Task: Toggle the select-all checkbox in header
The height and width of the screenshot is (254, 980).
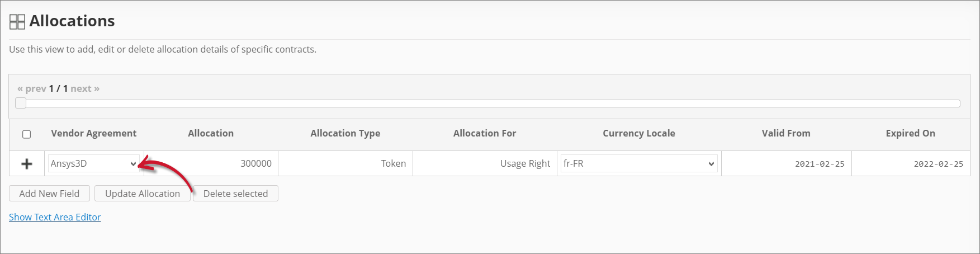Action: point(26,134)
